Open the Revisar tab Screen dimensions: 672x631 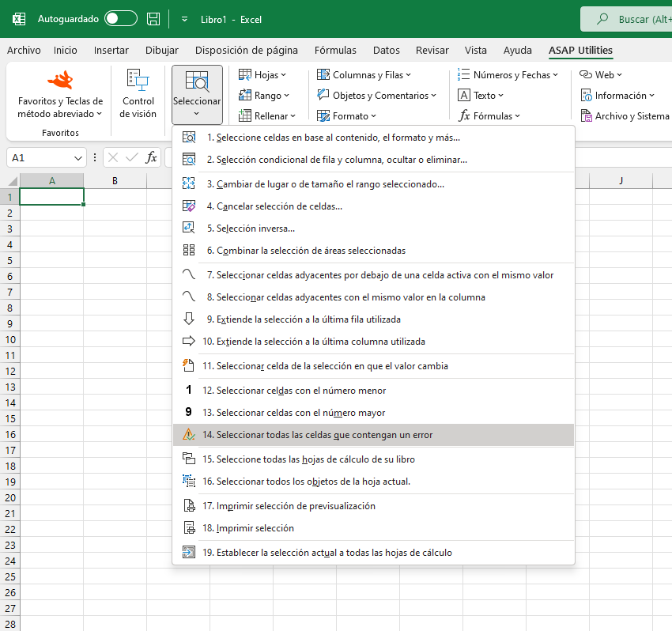click(x=432, y=50)
